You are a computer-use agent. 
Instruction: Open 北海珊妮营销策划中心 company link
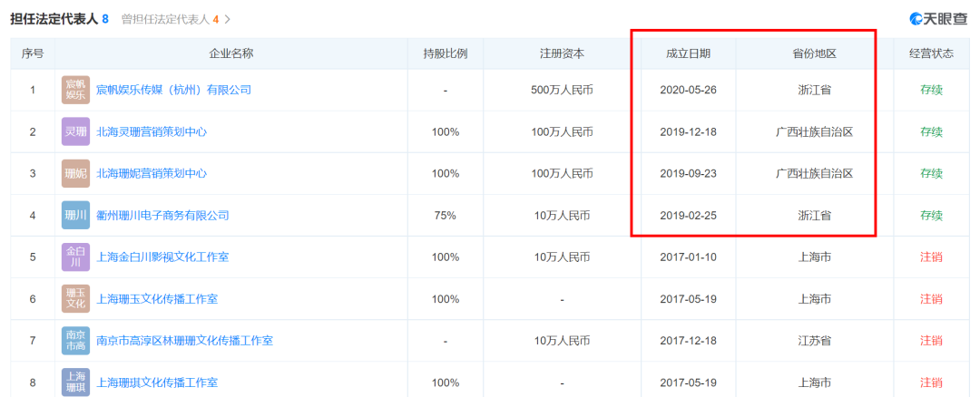click(152, 173)
